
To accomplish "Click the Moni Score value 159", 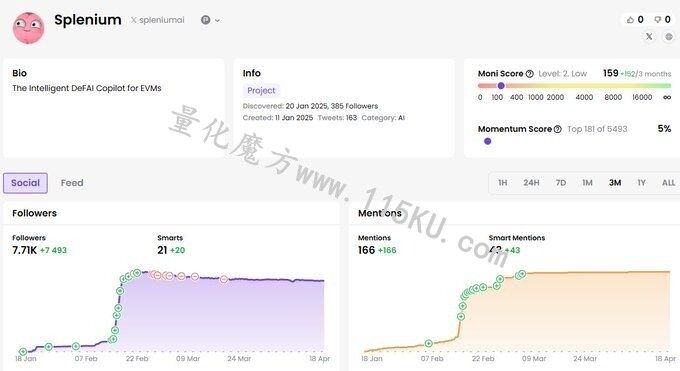I will tap(611, 73).
